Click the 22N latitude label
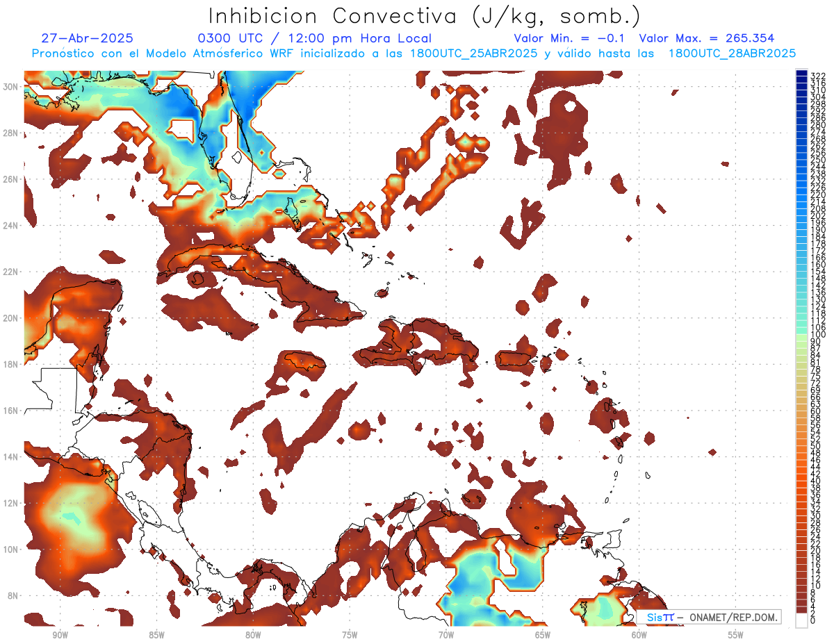834x644 pixels. (x=12, y=272)
